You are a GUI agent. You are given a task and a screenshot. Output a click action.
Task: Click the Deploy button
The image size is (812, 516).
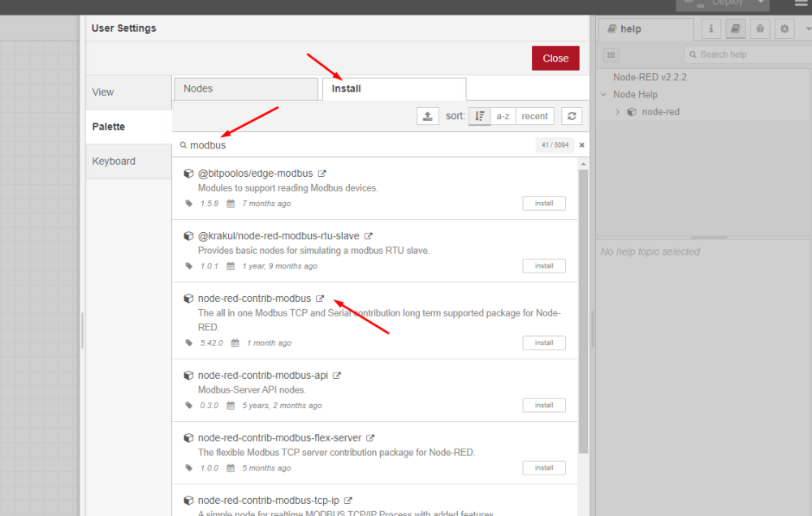pyautogui.click(x=715, y=4)
